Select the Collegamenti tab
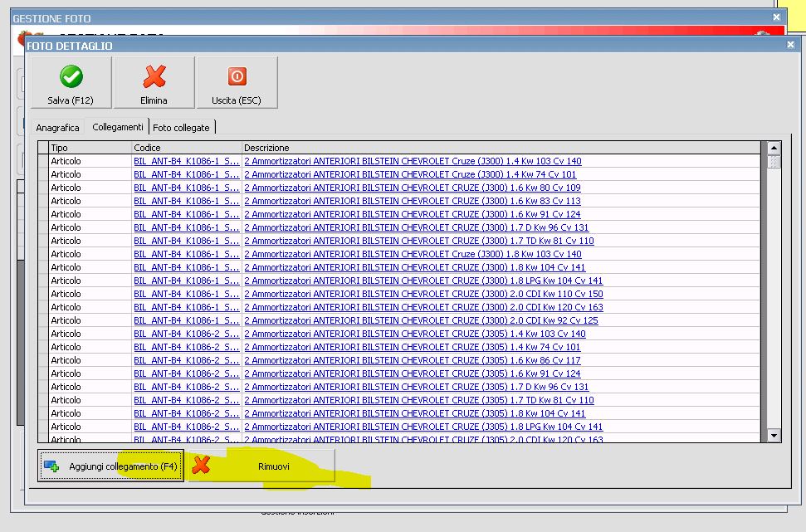The height and width of the screenshot is (532, 806). click(118, 127)
